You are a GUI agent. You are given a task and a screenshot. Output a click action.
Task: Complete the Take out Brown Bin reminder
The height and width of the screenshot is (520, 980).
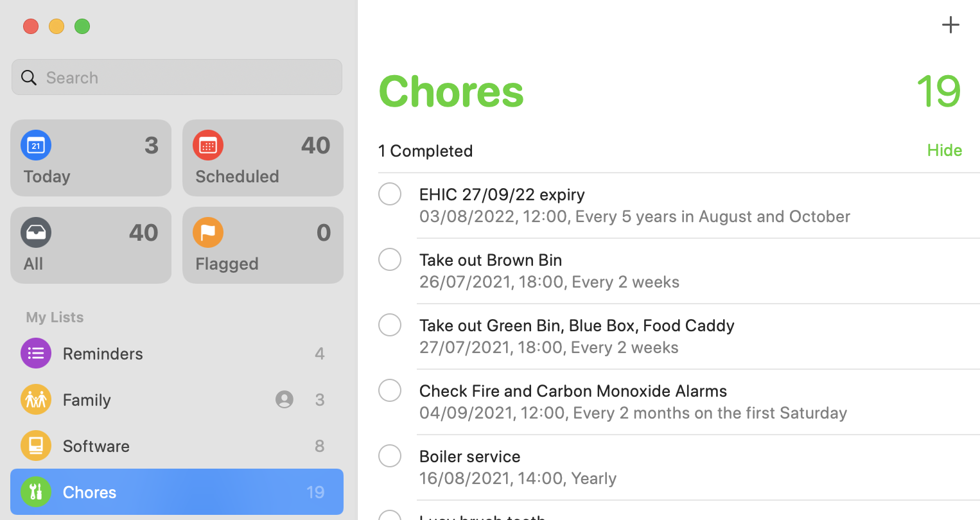(x=390, y=259)
